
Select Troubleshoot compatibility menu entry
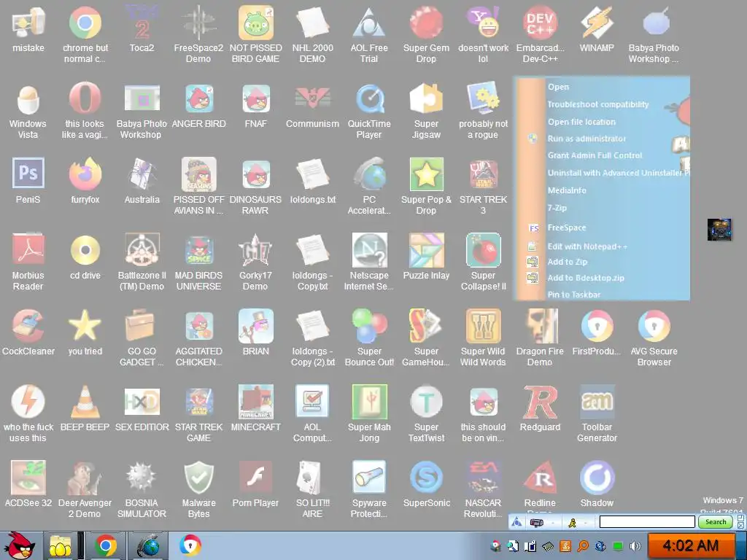[598, 104]
